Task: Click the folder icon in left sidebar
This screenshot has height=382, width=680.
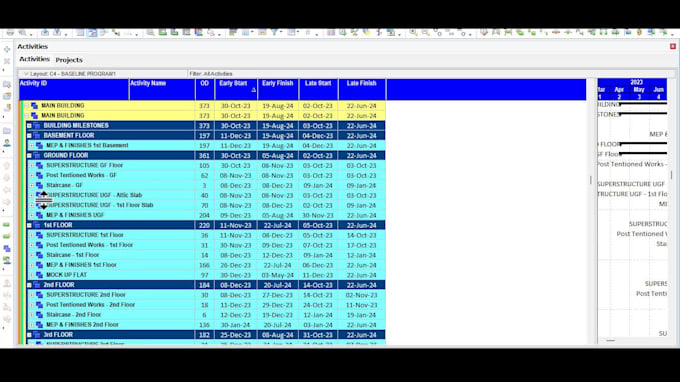Action: 7,131
